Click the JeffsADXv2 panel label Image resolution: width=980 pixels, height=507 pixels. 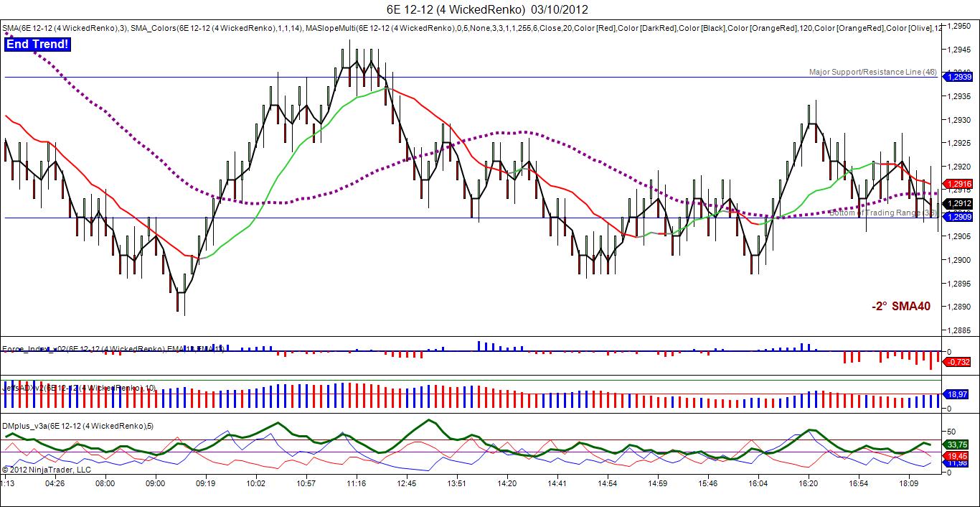(x=79, y=388)
